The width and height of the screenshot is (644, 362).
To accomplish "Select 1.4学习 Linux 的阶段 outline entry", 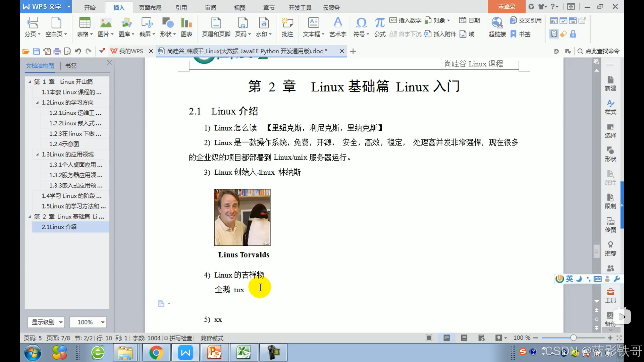I will click(71, 196).
